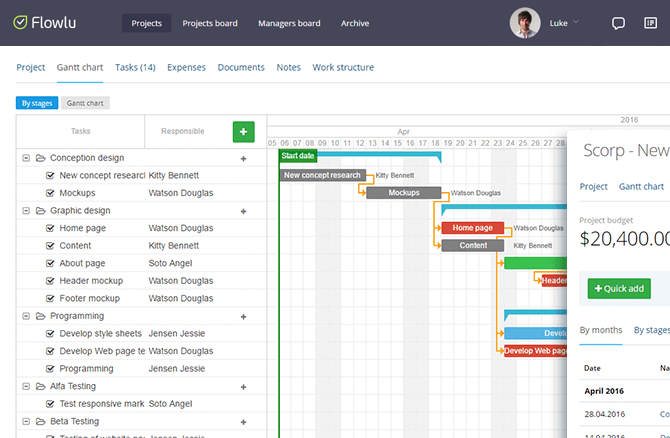Add task to Alfa Testing stage
Image resolution: width=670 pixels, height=438 pixels.
click(x=244, y=387)
